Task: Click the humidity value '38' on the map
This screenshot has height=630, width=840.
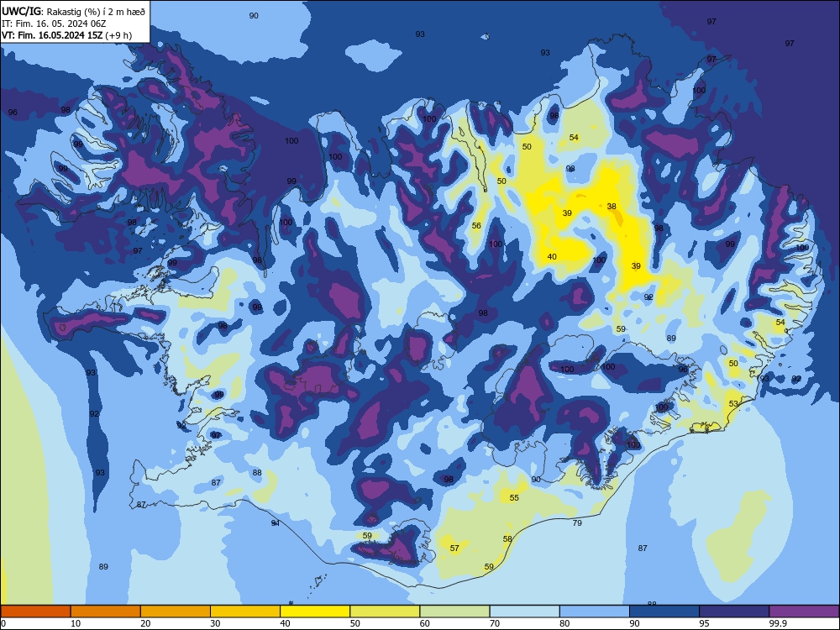Action: [x=612, y=207]
